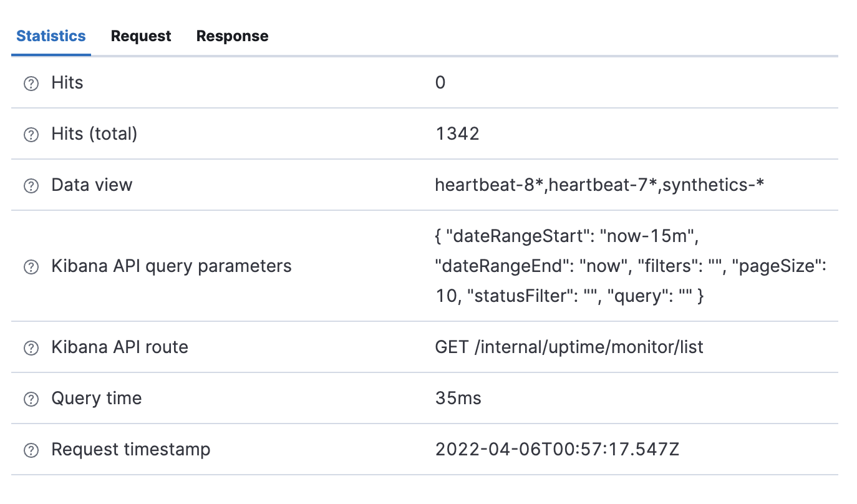
Task: Select the 35ms query time value
Action: click(458, 399)
